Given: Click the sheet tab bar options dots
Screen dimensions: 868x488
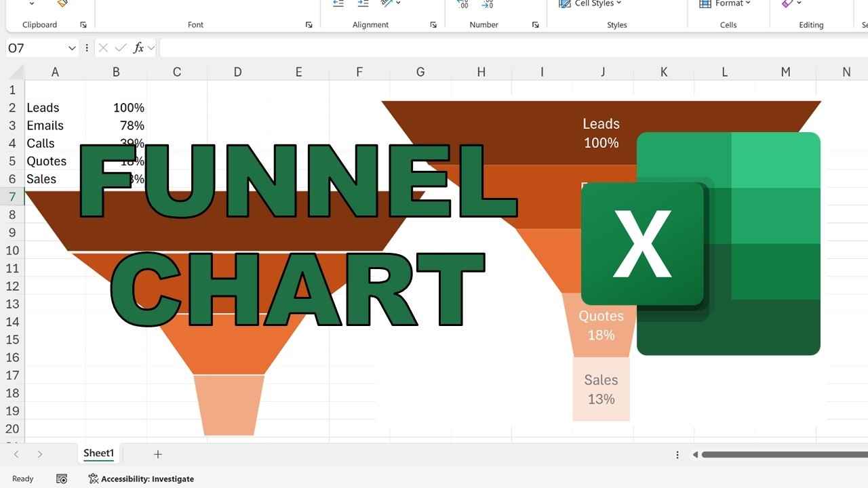Looking at the screenshot, I should click(x=677, y=455).
